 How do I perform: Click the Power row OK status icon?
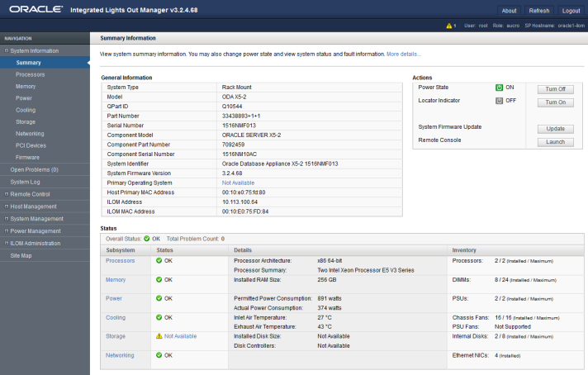click(159, 298)
